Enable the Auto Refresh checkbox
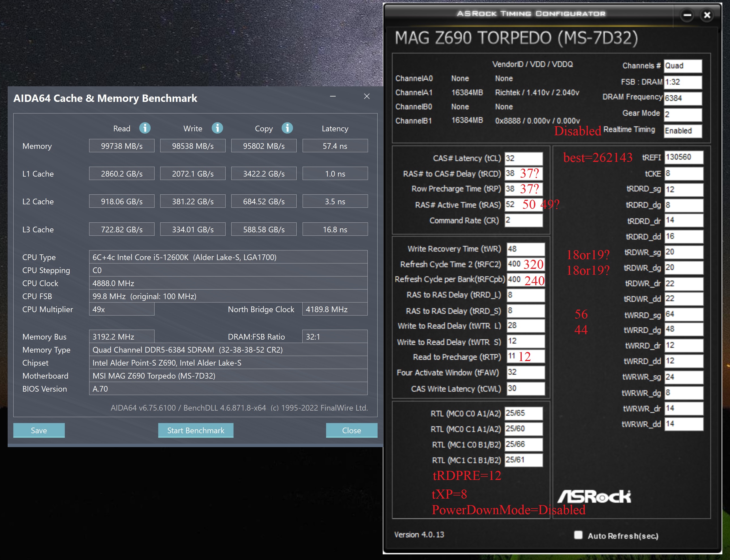Screen dimensions: 730x560 [578, 535]
